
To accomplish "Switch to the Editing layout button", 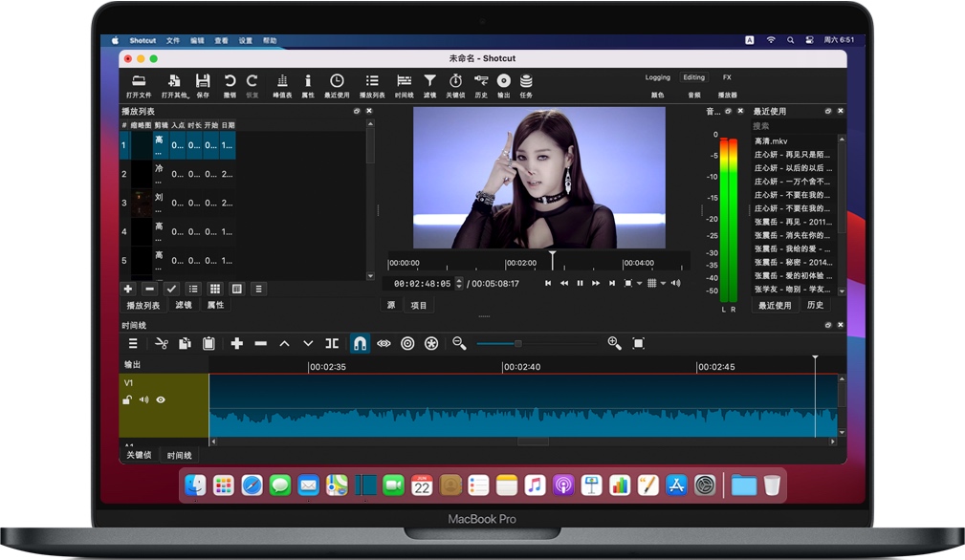I will click(x=693, y=77).
